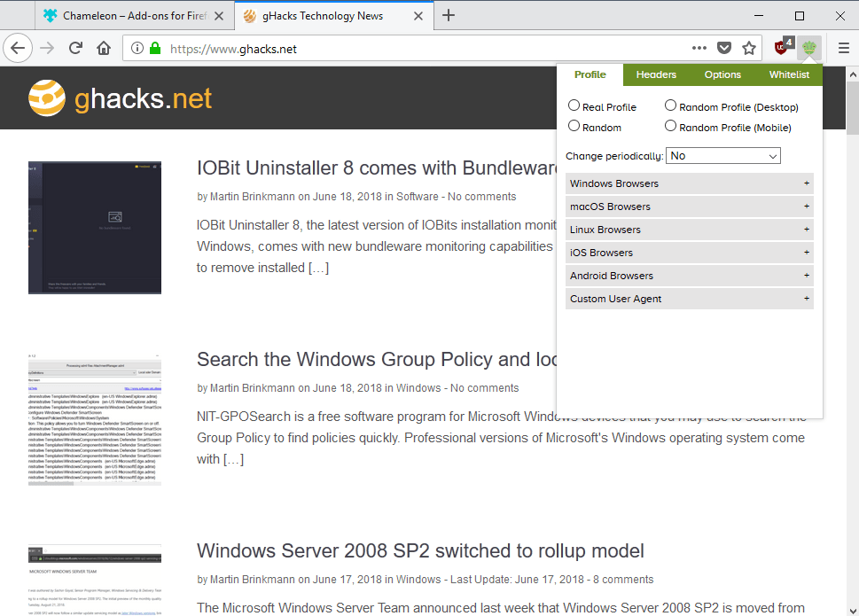Click No comments link under IOBit article
Viewport: 859px width, 616px height.
(481, 197)
